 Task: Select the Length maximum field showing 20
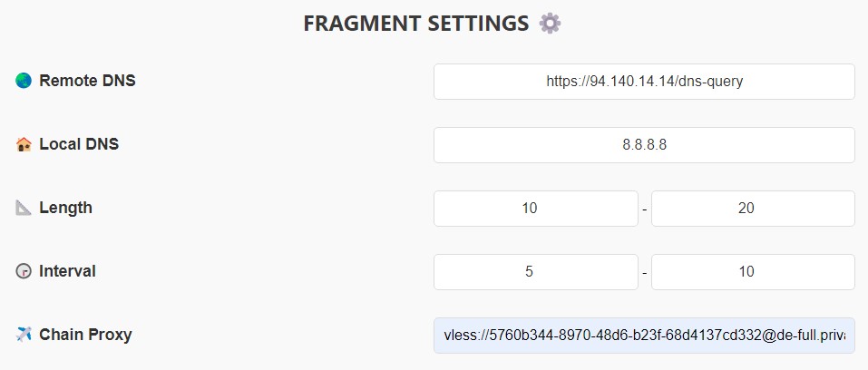tap(753, 209)
